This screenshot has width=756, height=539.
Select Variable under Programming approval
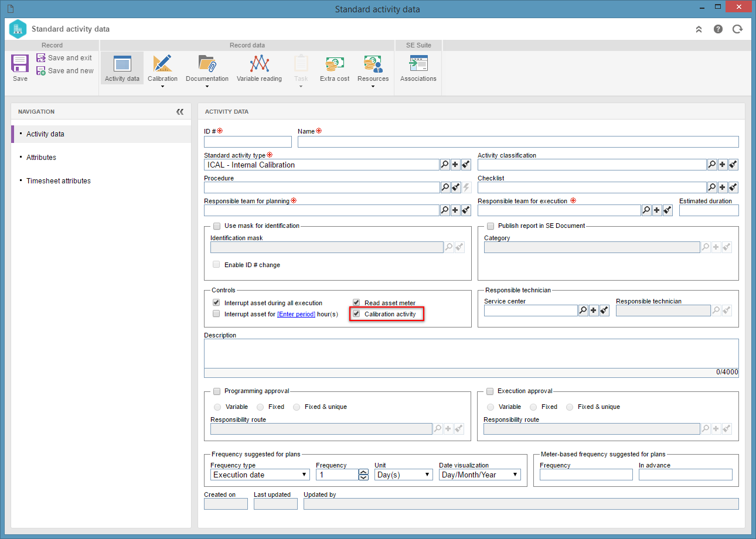click(217, 407)
